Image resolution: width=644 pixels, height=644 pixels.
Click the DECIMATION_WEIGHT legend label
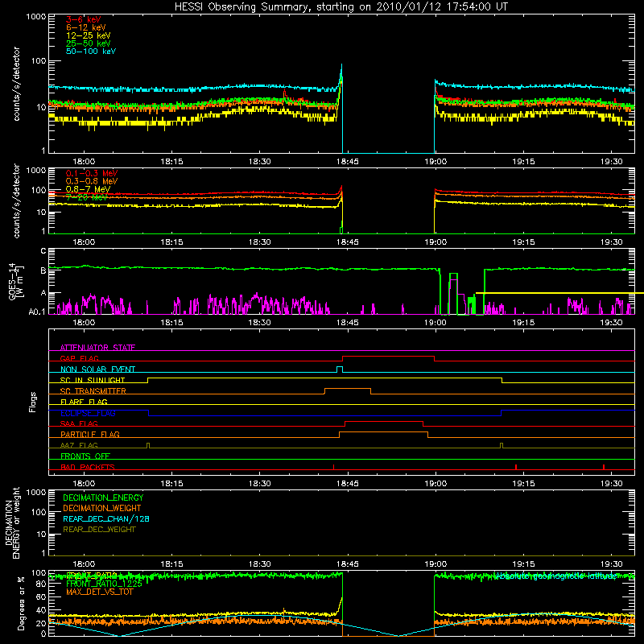click(102, 508)
